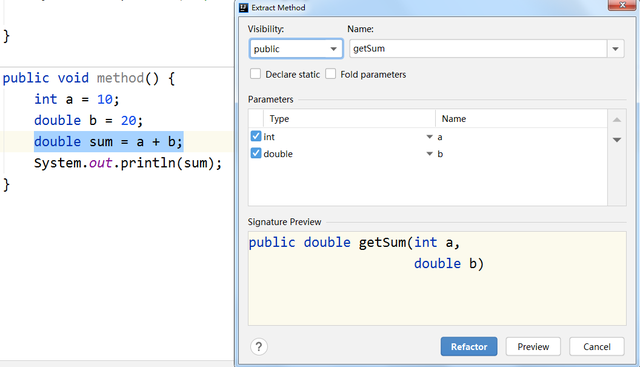Screen dimensions: 640x367
Task: Click the Extract Method dialog title
Action: (x=278, y=8)
